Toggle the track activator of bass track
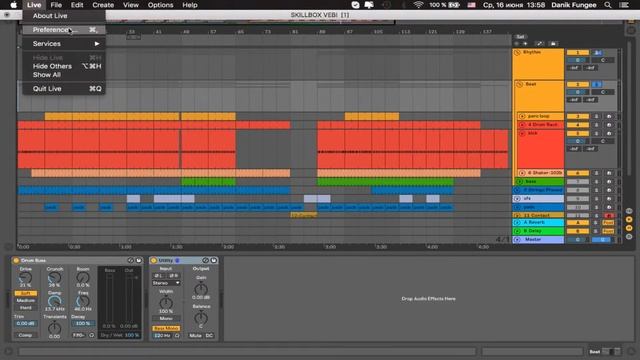This screenshot has height=360, width=640. 578,182
